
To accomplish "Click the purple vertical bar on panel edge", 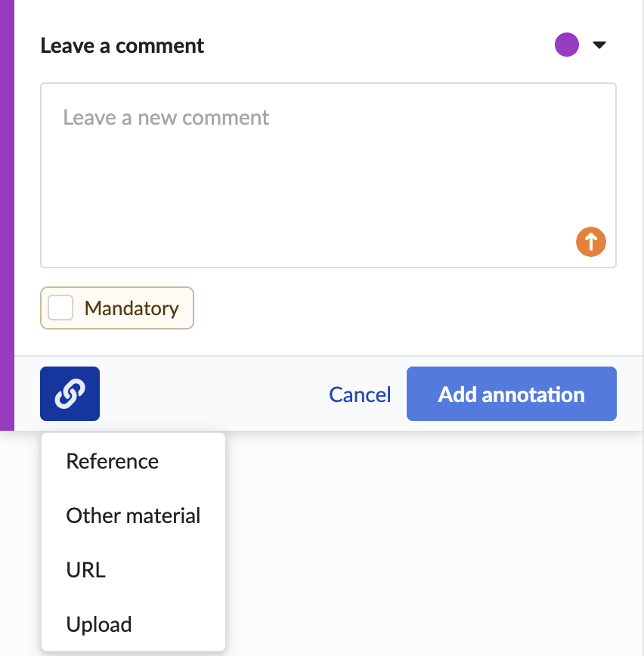I will coord(7,215).
